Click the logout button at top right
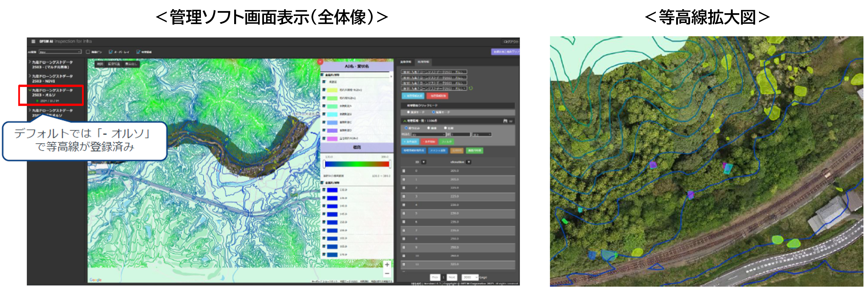This screenshot has width=868, height=287. (510, 42)
